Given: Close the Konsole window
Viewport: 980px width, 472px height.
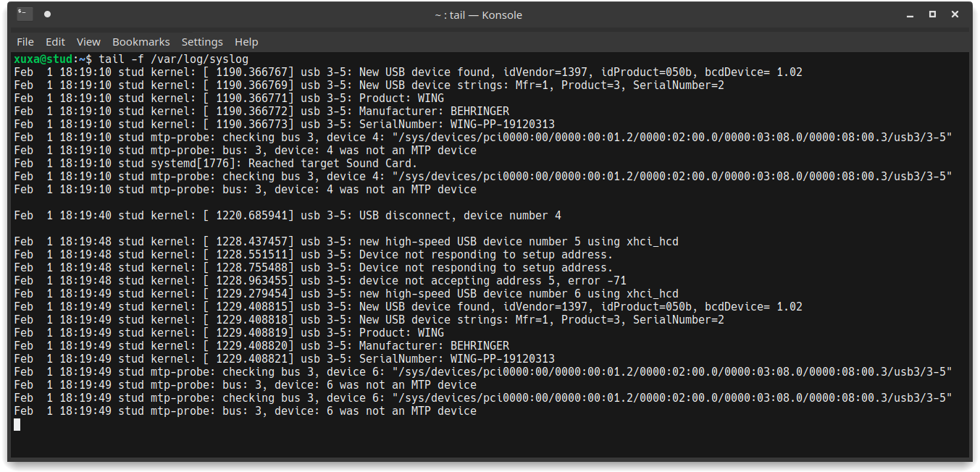Looking at the screenshot, I should (955, 14).
